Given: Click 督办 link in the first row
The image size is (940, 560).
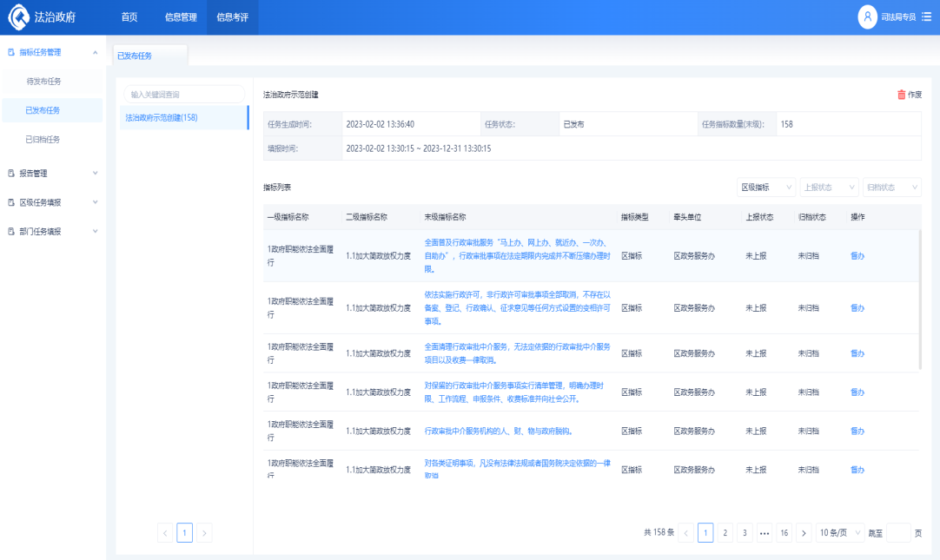Looking at the screenshot, I should tap(857, 256).
